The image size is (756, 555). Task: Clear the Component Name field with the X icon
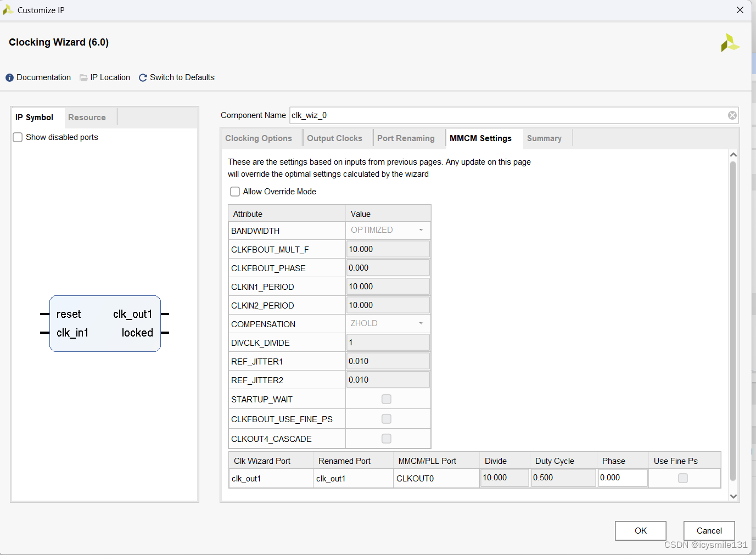pyautogui.click(x=732, y=115)
